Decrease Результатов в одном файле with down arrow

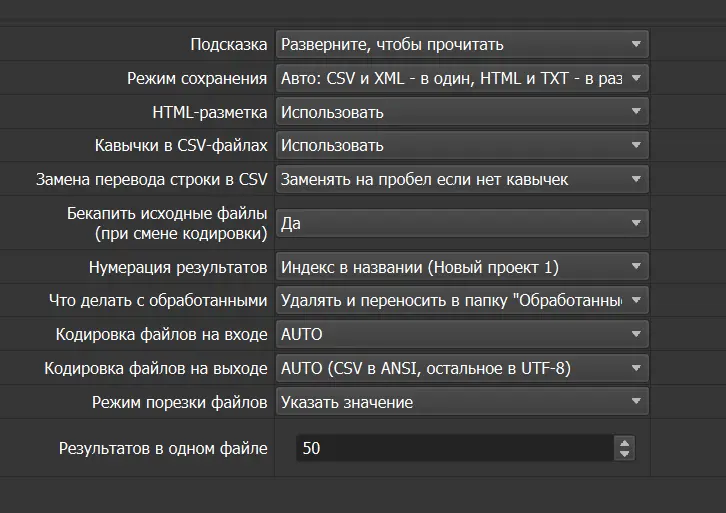626,454
